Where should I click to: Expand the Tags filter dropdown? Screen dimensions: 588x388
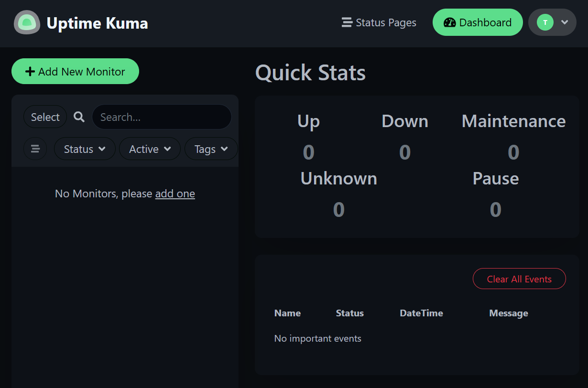coord(211,149)
